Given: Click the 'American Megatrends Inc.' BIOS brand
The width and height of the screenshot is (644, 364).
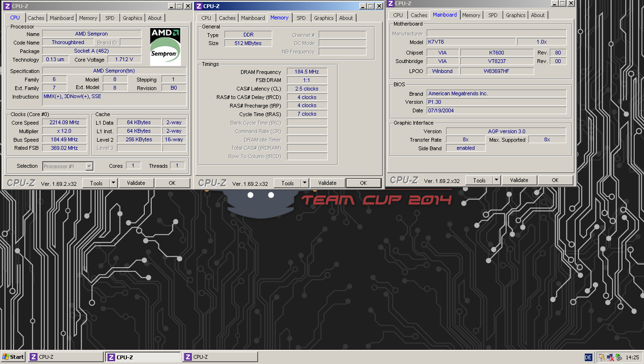Looking at the screenshot, I should click(496, 93).
